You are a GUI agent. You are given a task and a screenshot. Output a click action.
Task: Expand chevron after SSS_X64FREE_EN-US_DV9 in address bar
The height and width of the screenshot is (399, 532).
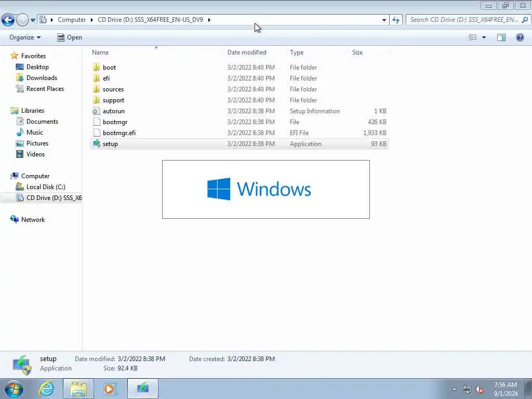tap(209, 20)
